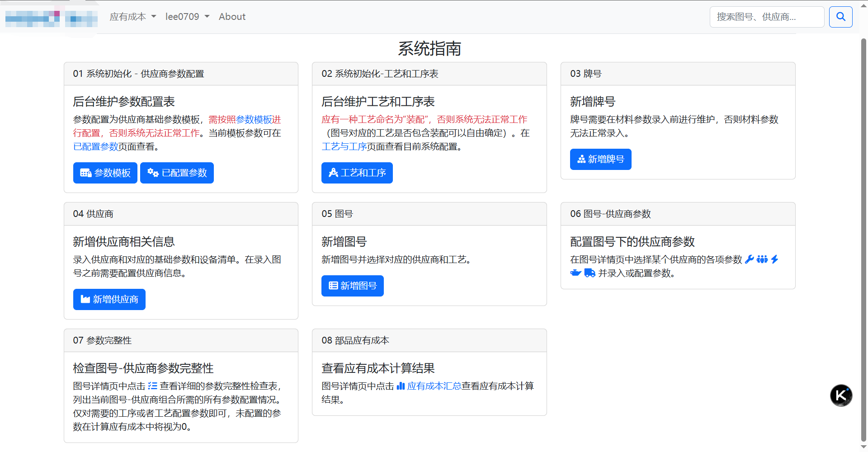The image size is (868, 452).
Task: Click the 新增供应商 button
Action: click(109, 299)
